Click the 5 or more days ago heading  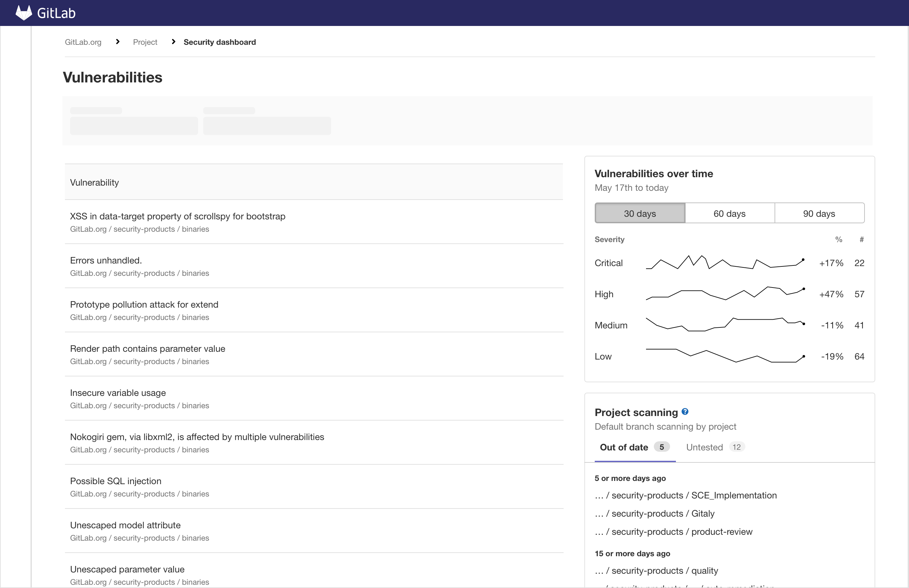coord(630,478)
